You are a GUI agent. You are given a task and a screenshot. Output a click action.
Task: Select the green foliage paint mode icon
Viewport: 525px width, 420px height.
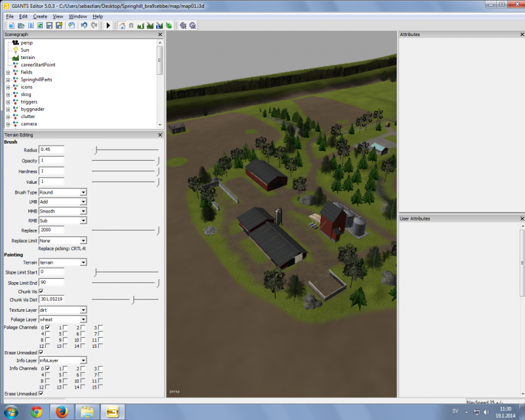(169, 25)
